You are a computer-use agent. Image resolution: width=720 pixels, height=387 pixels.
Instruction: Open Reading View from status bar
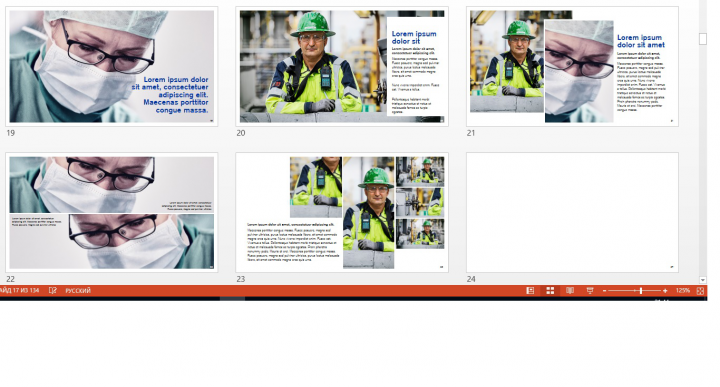click(570, 291)
